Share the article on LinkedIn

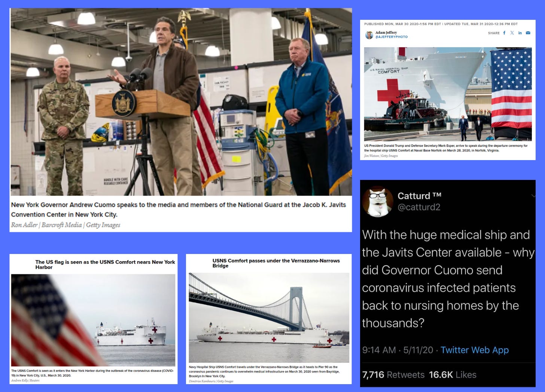coord(520,33)
